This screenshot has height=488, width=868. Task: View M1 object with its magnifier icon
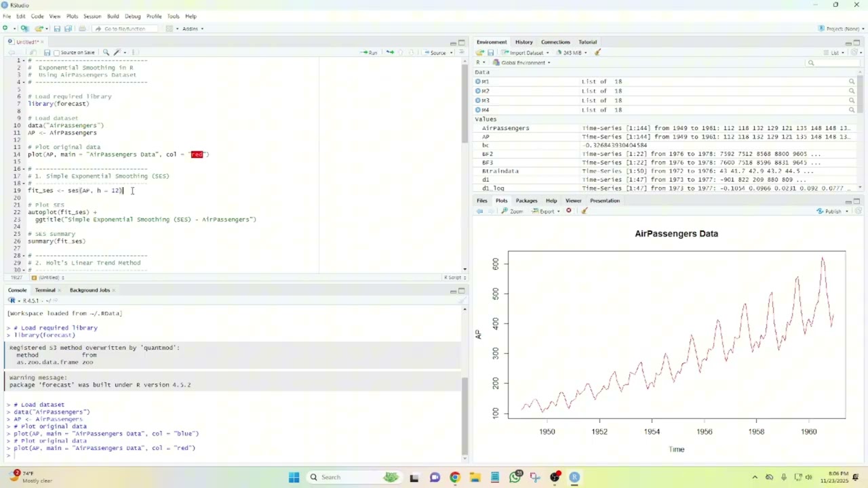[x=852, y=81]
